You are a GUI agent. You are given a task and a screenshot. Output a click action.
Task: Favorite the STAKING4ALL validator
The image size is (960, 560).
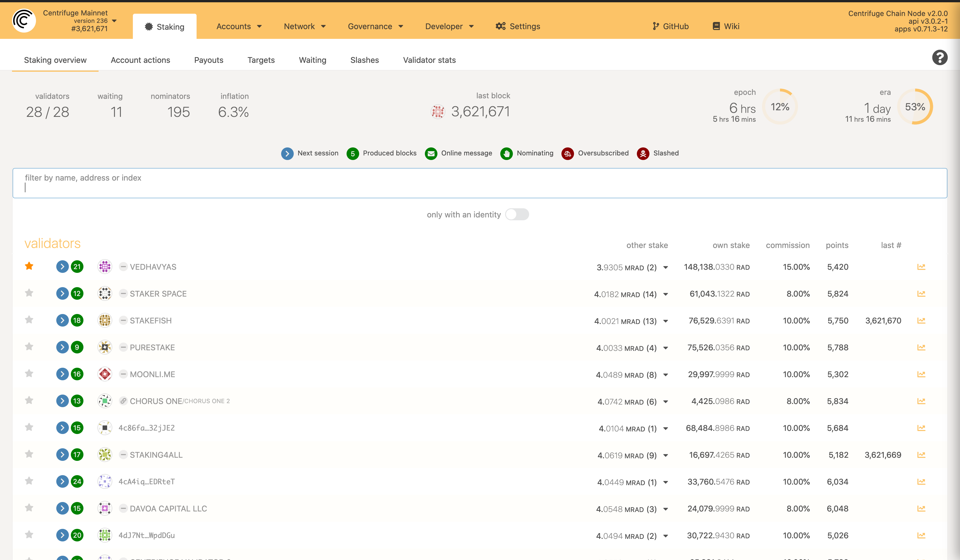coord(29,454)
